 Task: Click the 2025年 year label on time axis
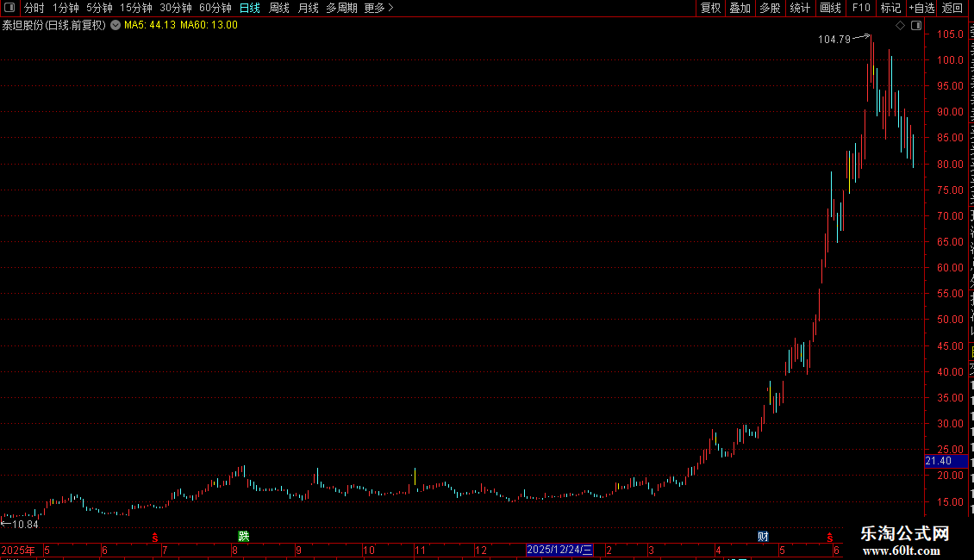[x=18, y=550]
